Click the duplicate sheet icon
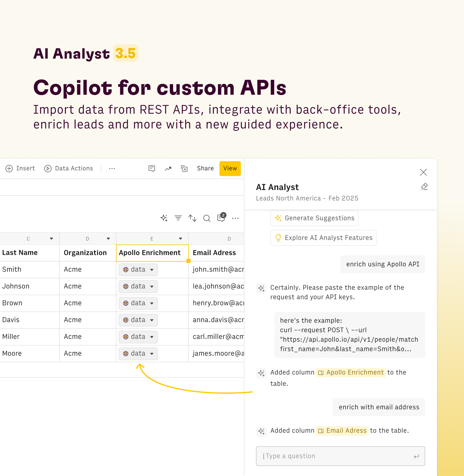 tap(184, 168)
